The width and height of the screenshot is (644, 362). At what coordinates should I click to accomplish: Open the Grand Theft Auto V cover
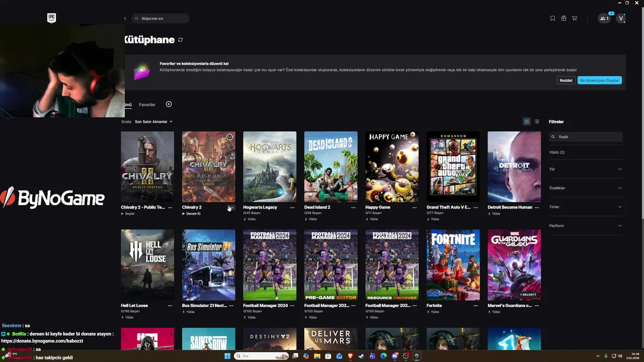pos(453,166)
